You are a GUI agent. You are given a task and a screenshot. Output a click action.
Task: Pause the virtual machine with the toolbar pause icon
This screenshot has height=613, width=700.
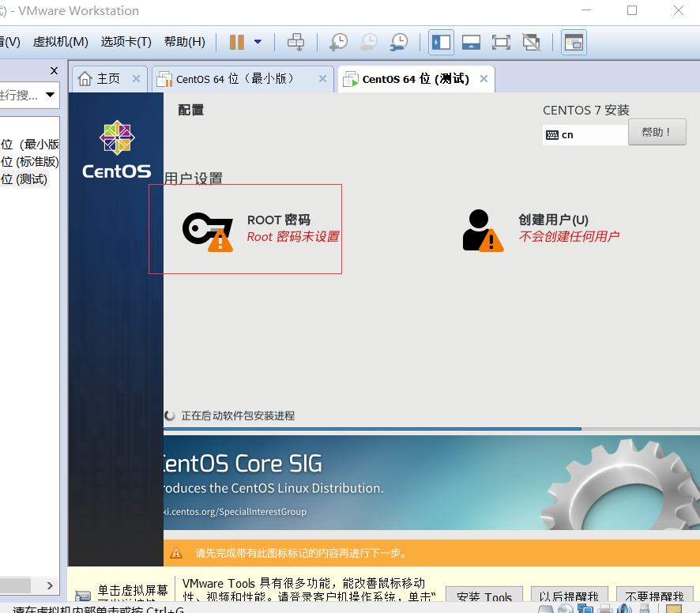tap(236, 43)
